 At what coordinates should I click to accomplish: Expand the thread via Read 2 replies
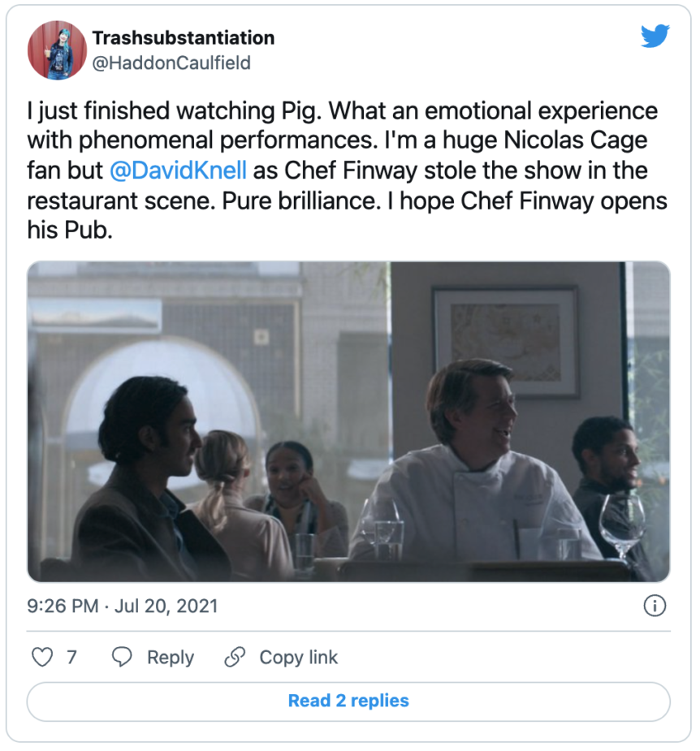(x=348, y=701)
